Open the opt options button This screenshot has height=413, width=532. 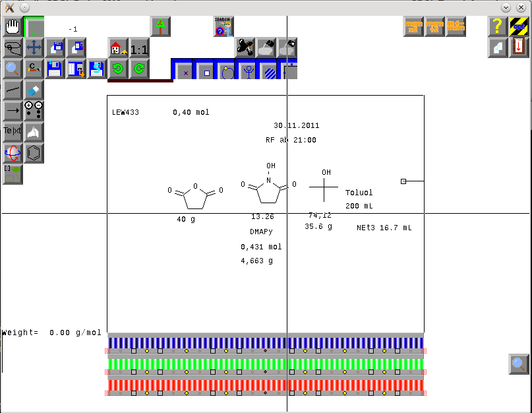[519, 27]
